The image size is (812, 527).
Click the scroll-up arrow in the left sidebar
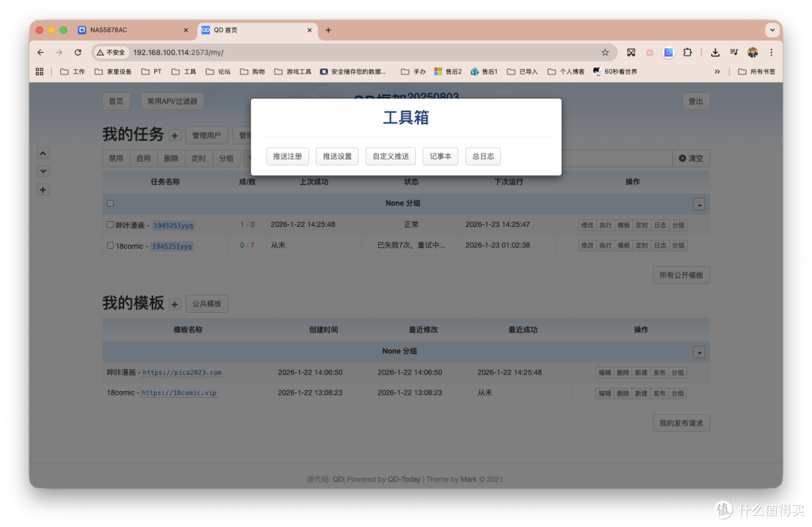point(43,153)
